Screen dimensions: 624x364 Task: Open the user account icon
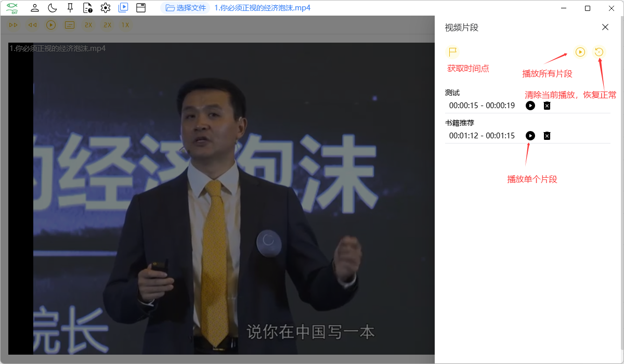[34, 8]
